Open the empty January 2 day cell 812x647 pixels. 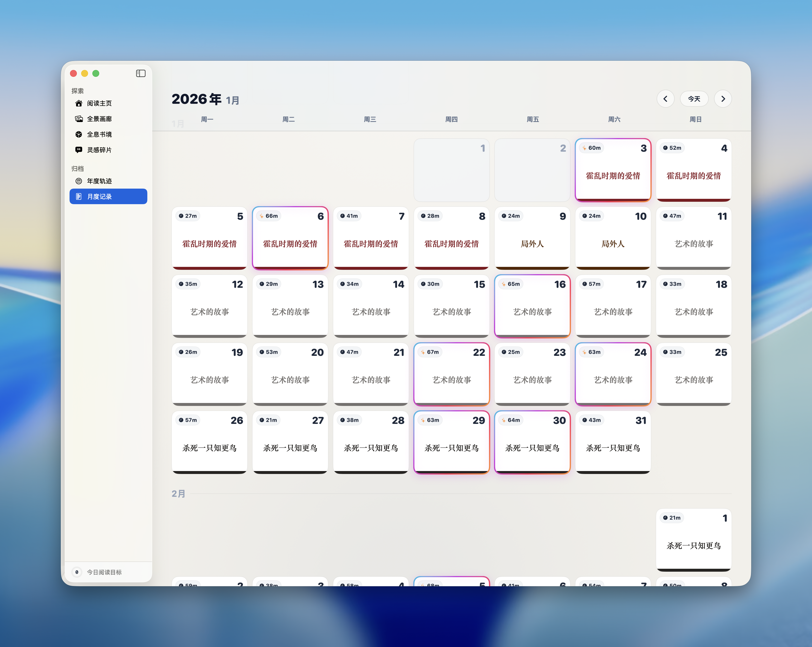click(532, 170)
